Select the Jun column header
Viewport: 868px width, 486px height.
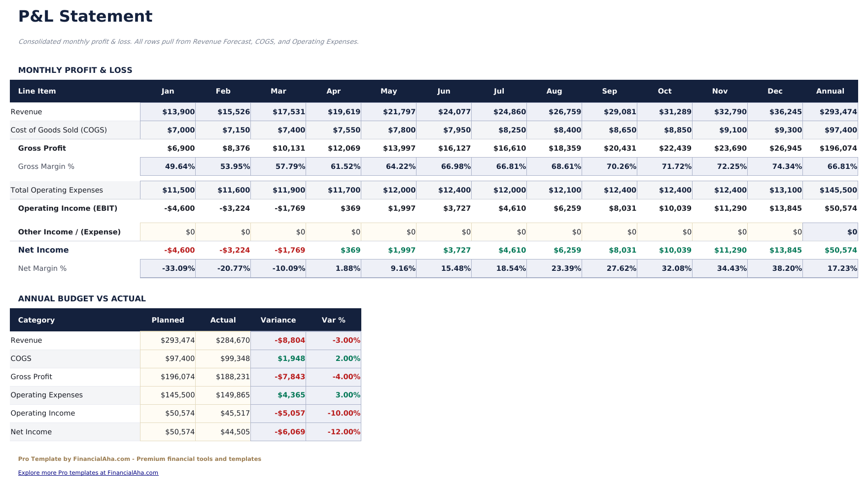444,91
